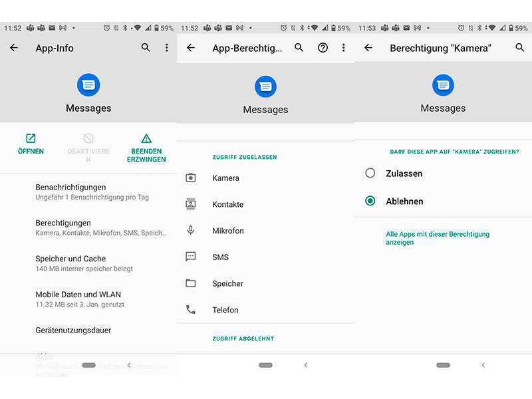Tap the microphone icon beside Mikrofon
Viewport: 532px width, 399px height.
[191, 230]
